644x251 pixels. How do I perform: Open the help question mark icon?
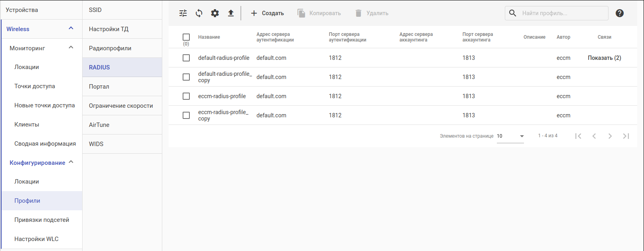point(620,13)
